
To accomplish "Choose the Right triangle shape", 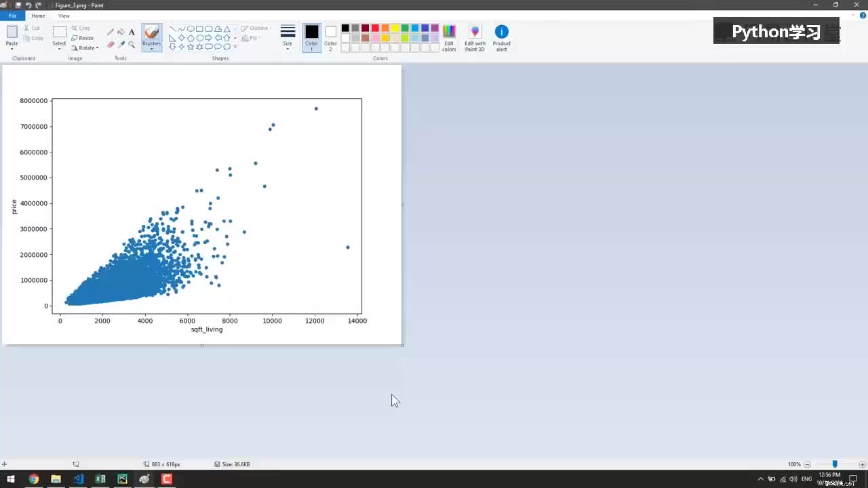I will 172,38.
